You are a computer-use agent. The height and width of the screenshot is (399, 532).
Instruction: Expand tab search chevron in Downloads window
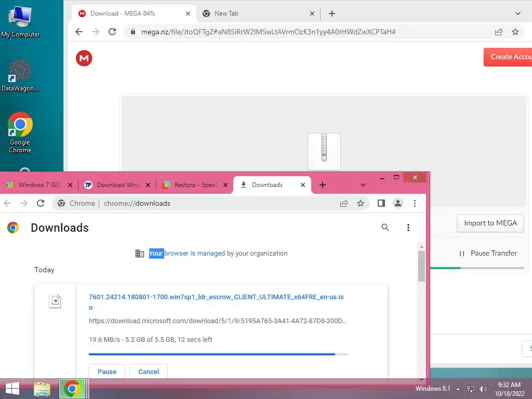point(363,185)
